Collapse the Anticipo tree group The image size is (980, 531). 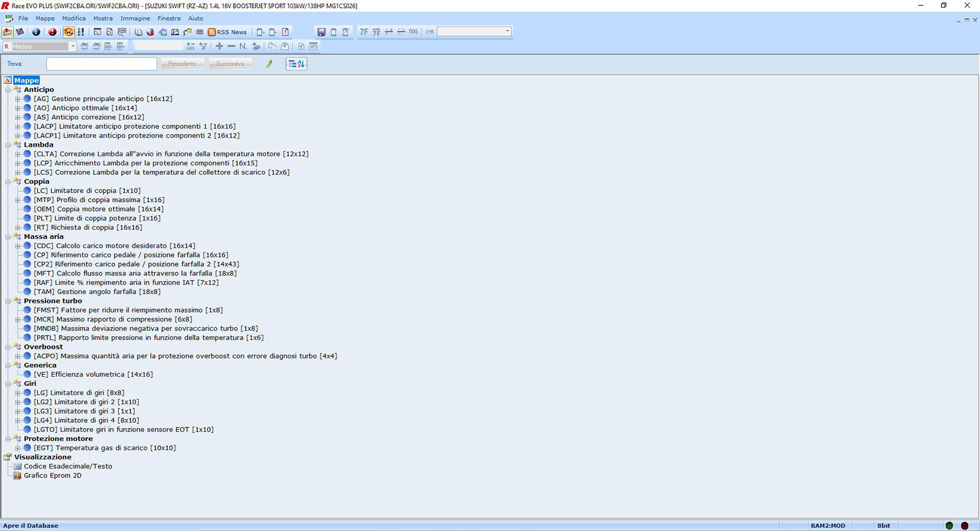[8, 89]
